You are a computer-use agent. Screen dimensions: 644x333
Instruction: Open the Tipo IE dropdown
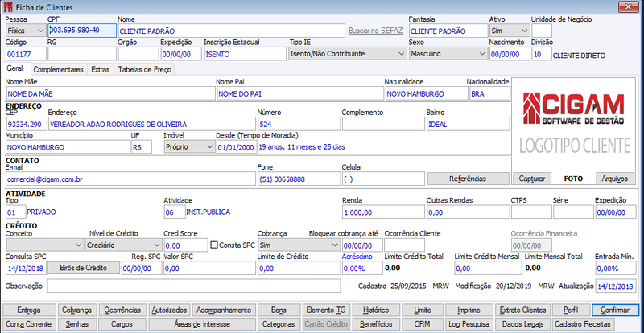pos(348,54)
